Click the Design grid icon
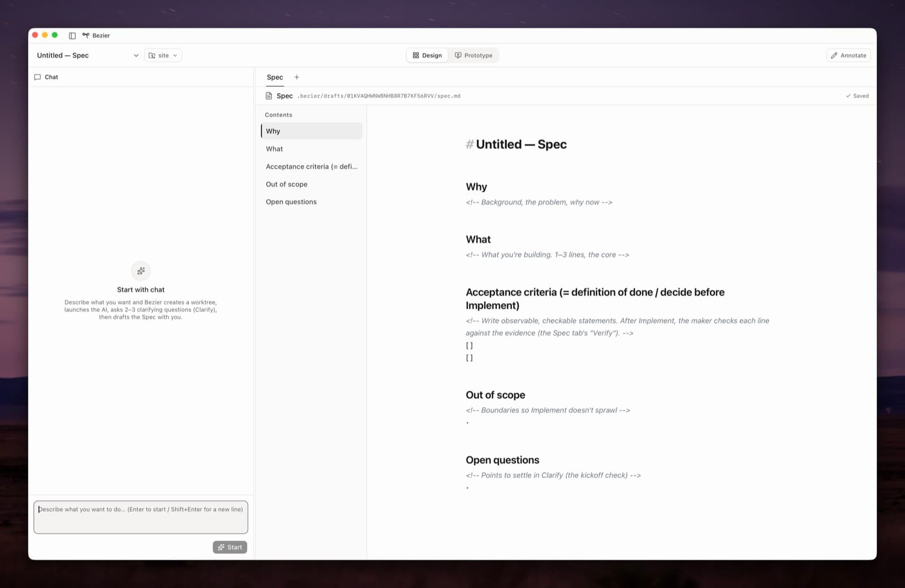This screenshot has height=588, width=905. pos(416,55)
